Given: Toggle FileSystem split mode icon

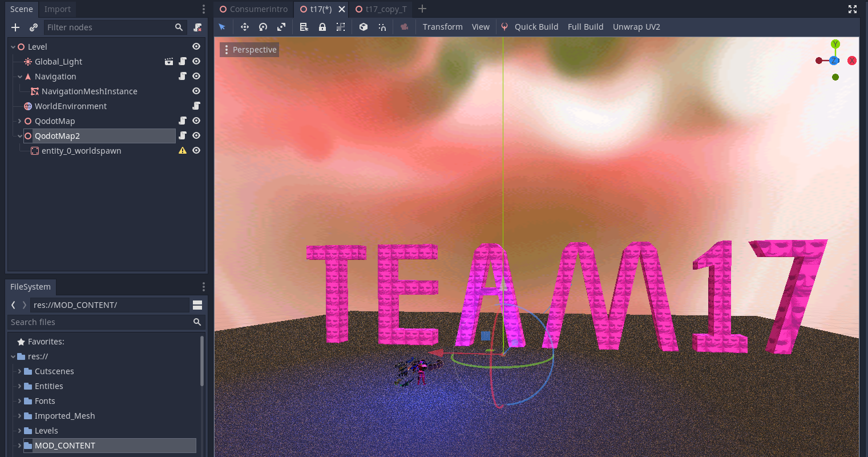Looking at the screenshot, I should coord(197,305).
